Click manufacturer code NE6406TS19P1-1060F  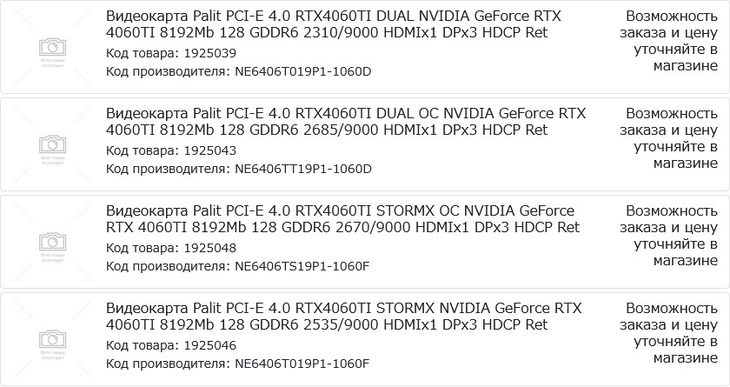pos(302,266)
